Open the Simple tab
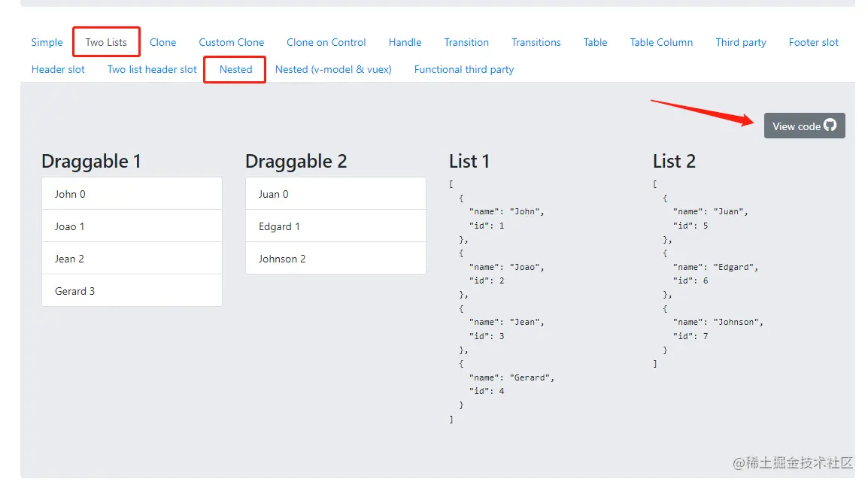868x485 pixels. (47, 42)
